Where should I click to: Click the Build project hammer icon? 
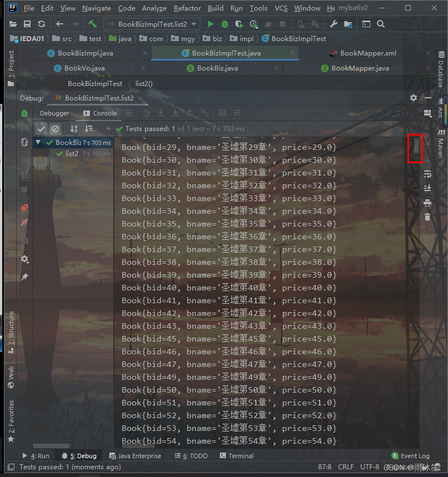pyautogui.click(x=92, y=24)
